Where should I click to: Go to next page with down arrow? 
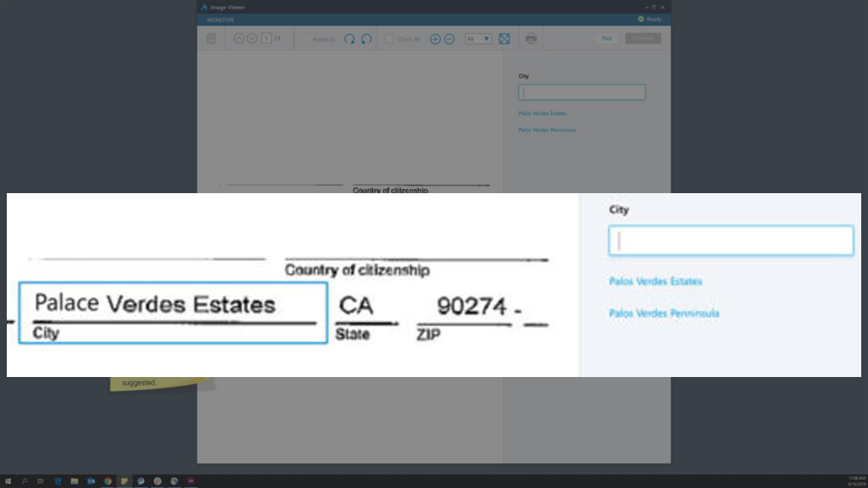pyautogui.click(x=252, y=38)
